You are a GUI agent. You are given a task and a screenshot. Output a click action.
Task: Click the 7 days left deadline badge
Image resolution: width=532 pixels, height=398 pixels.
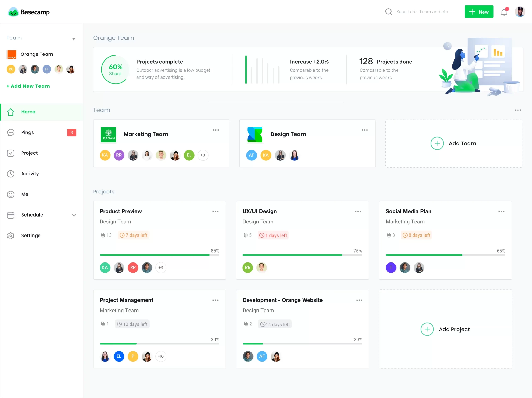pos(133,235)
